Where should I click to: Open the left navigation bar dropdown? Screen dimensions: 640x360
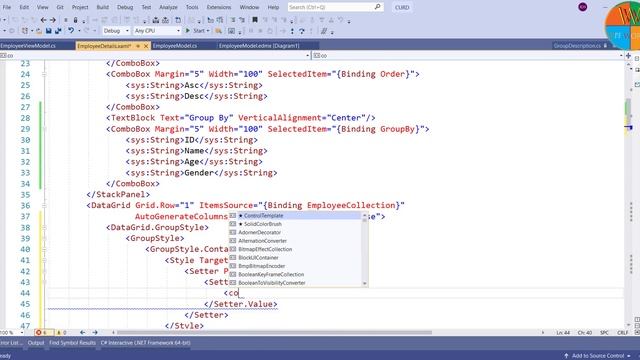coord(307,56)
